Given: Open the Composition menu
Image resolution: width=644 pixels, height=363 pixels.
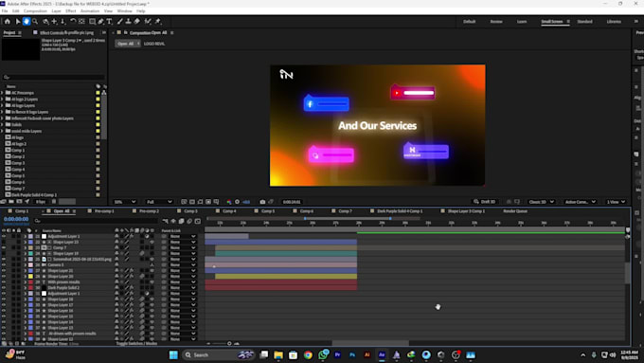Looking at the screenshot, I should (x=35, y=11).
